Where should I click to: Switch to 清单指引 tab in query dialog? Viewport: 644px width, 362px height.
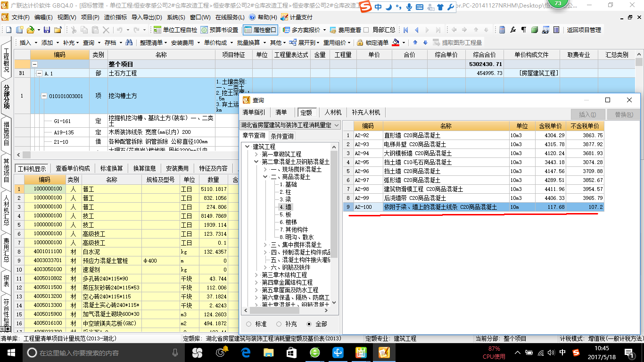[254, 113]
